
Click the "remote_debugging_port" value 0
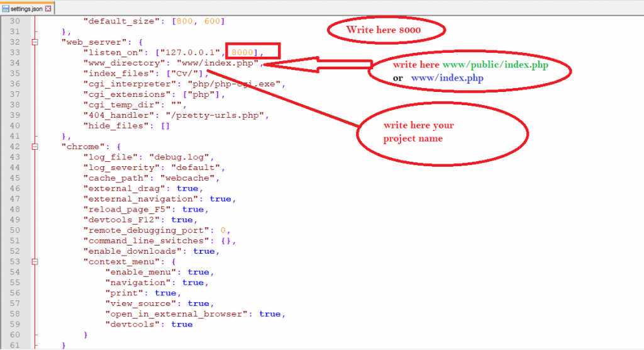(x=223, y=230)
